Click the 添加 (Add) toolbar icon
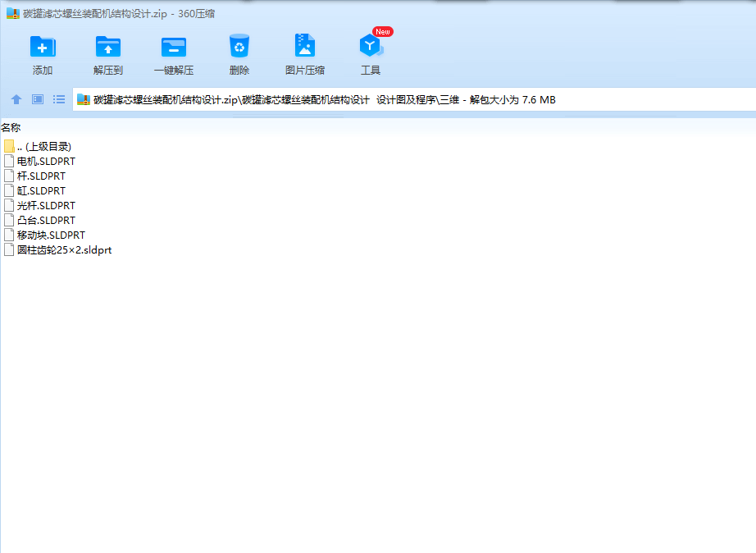This screenshot has height=553, width=756. tap(43, 47)
